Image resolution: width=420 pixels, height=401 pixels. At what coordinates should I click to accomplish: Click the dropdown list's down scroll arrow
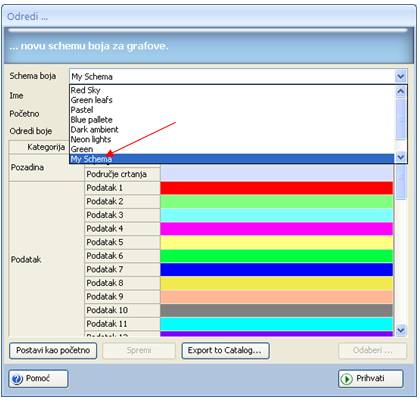(x=400, y=157)
